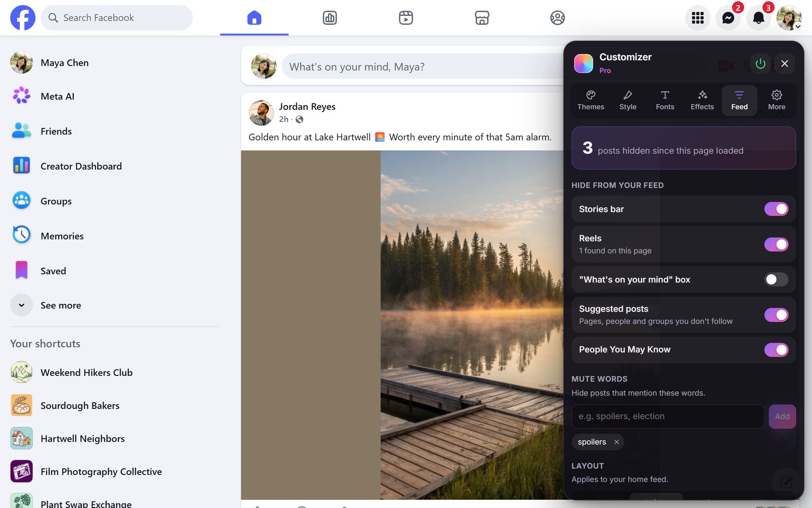Viewport: 812px width, 508px height.
Task: Go to the Home feed tab icon
Action: tap(254, 18)
